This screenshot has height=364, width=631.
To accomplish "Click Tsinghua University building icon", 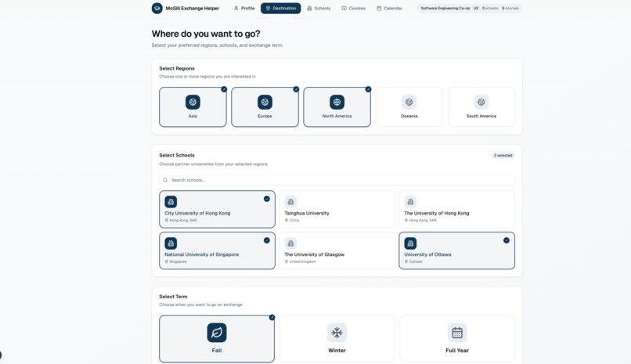I will (290, 202).
